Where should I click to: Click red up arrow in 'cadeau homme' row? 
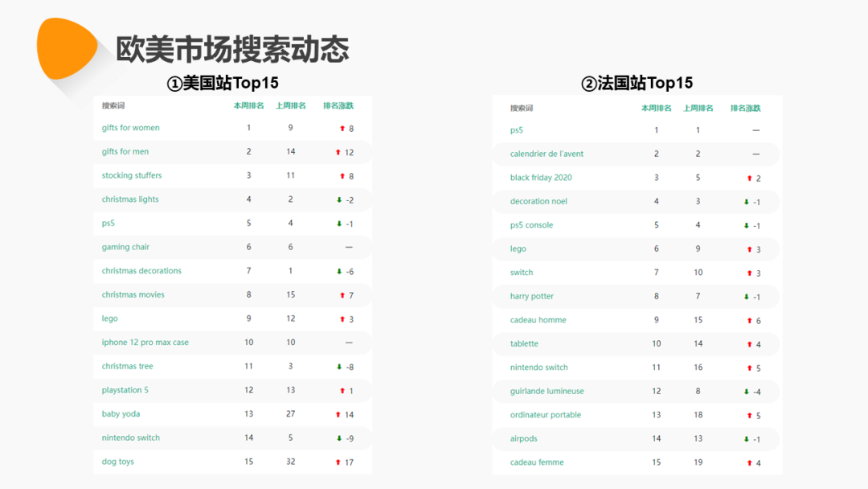750,321
